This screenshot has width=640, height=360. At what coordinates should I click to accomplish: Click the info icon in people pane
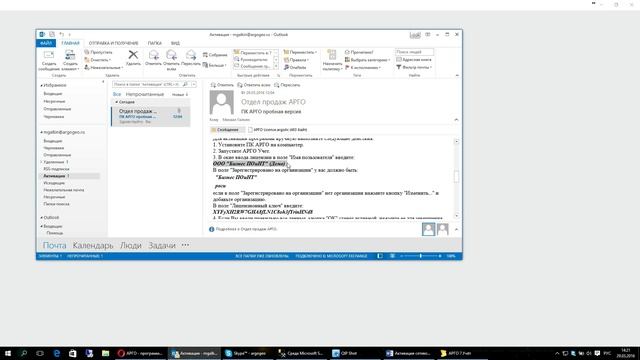(211, 229)
